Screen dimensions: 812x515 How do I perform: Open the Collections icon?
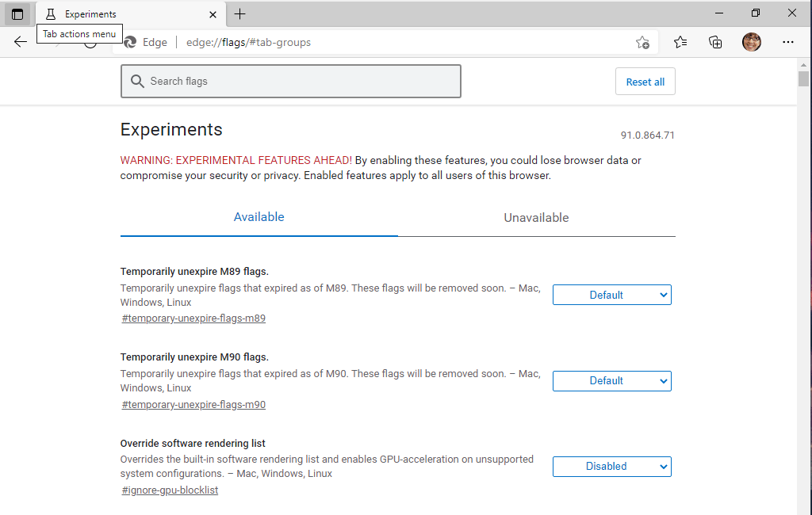coord(715,42)
